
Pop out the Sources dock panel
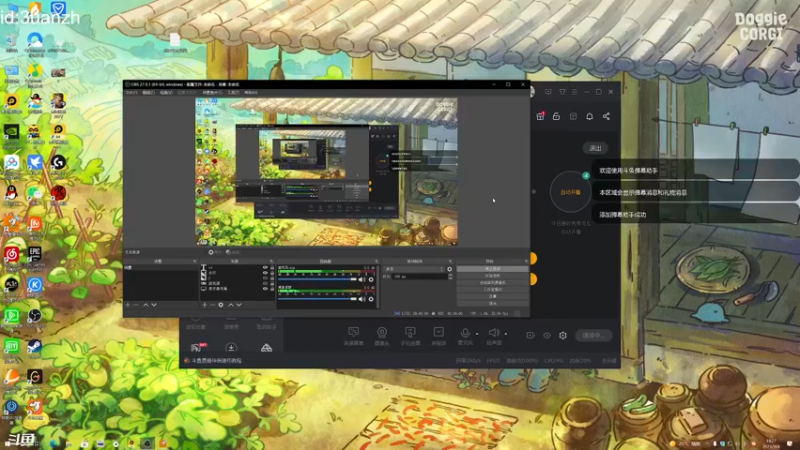pos(271,261)
